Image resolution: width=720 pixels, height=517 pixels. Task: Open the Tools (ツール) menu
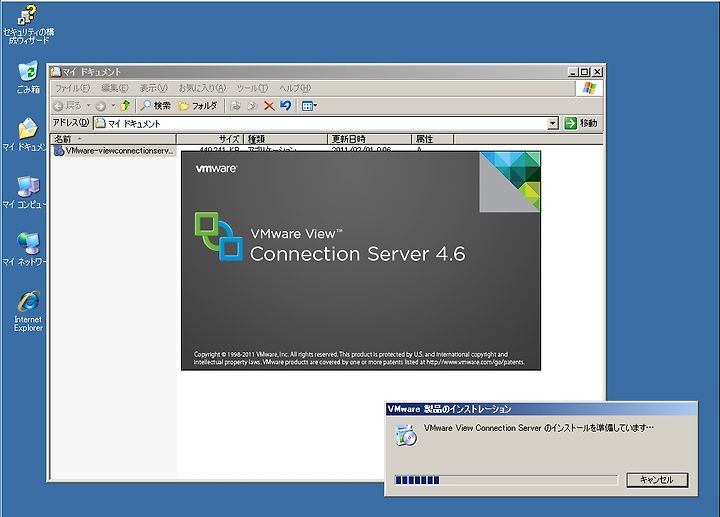coord(252,88)
